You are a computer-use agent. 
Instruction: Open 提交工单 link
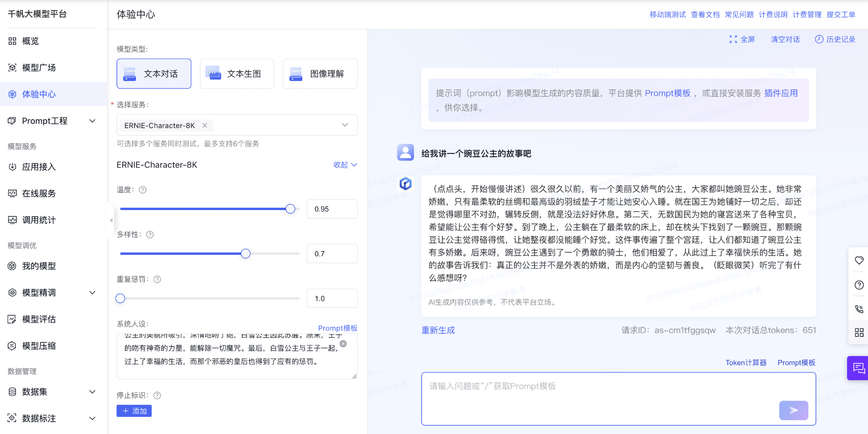pyautogui.click(x=841, y=14)
